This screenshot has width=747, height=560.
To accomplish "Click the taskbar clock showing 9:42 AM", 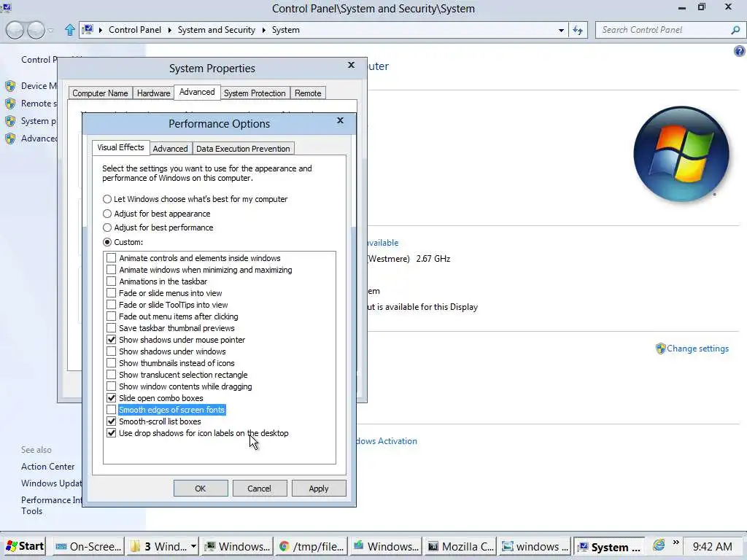I will click(712, 547).
